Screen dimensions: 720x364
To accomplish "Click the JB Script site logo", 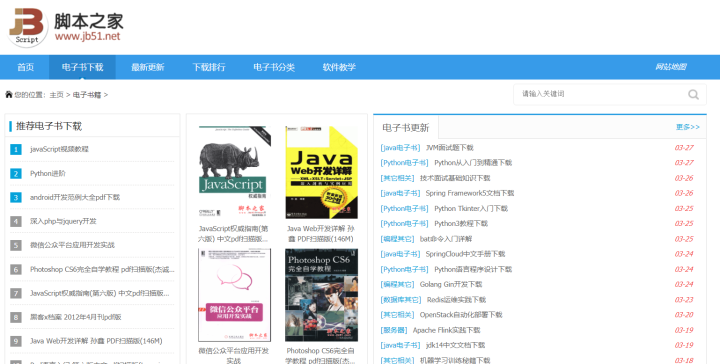I will (66, 27).
